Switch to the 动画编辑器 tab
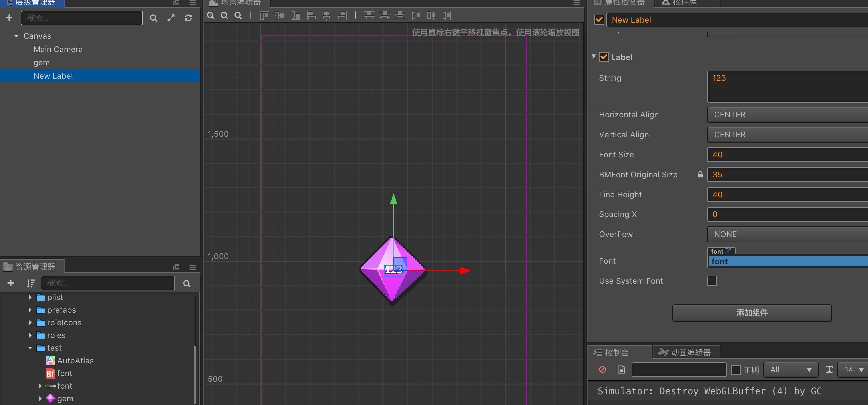 click(685, 352)
